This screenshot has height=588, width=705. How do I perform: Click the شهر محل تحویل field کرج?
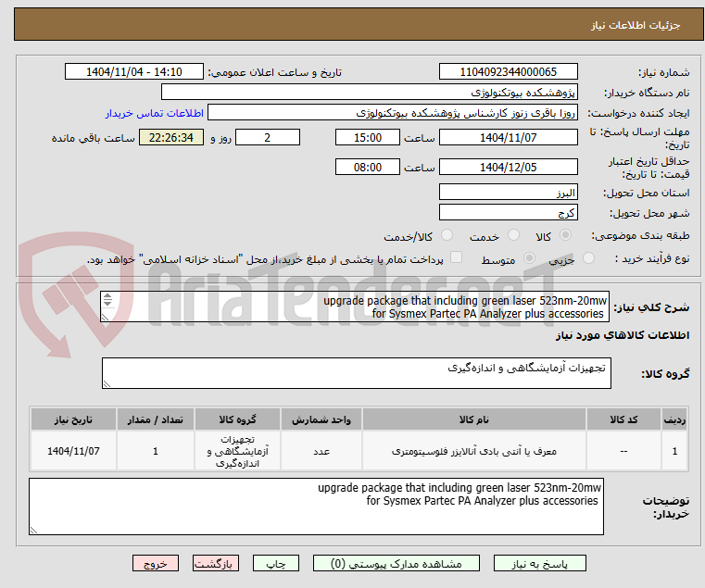tap(508, 212)
